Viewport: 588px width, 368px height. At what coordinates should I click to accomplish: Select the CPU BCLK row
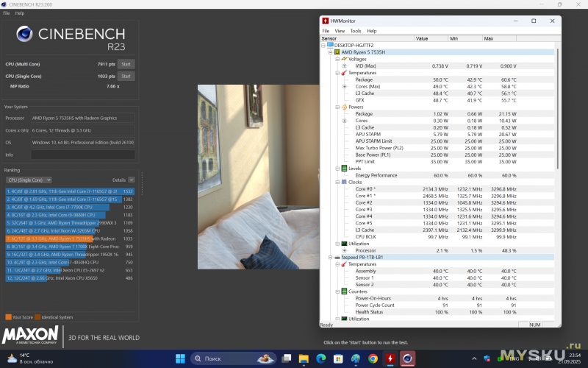point(437,237)
